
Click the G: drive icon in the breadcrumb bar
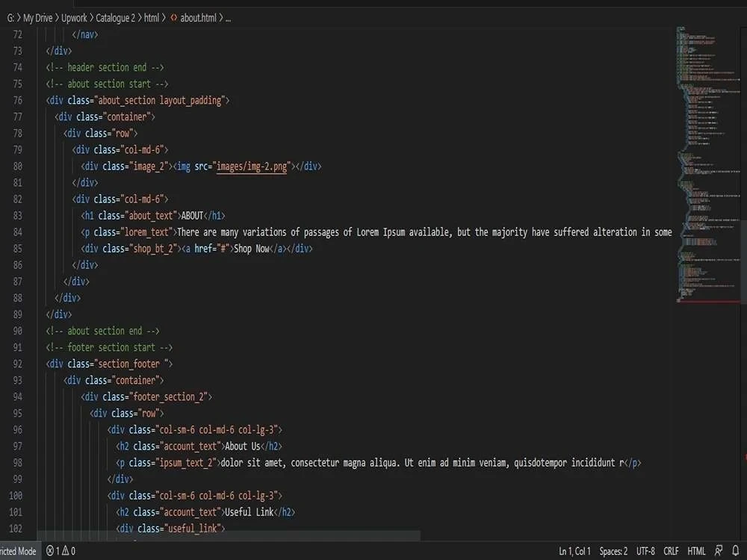[10, 18]
